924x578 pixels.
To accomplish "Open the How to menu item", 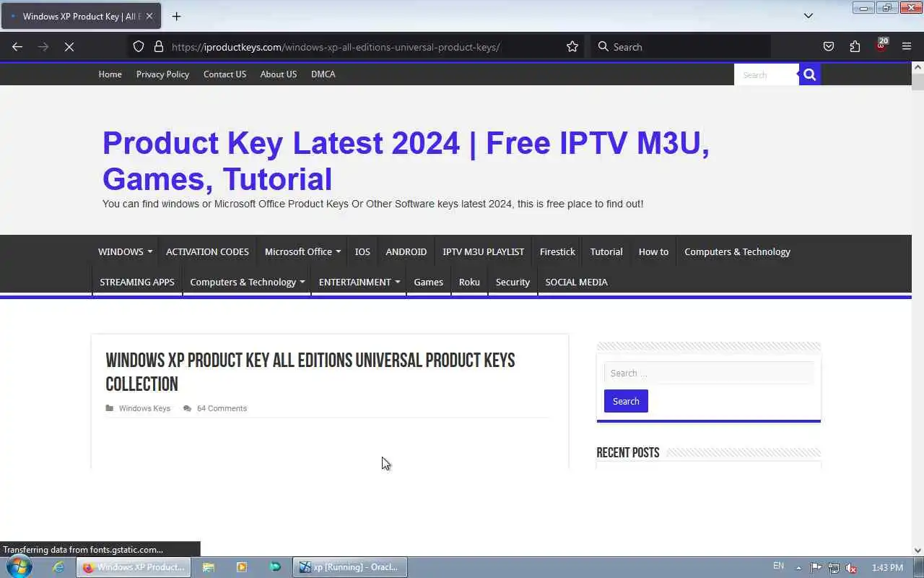I will pyautogui.click(x=653, y=251).
